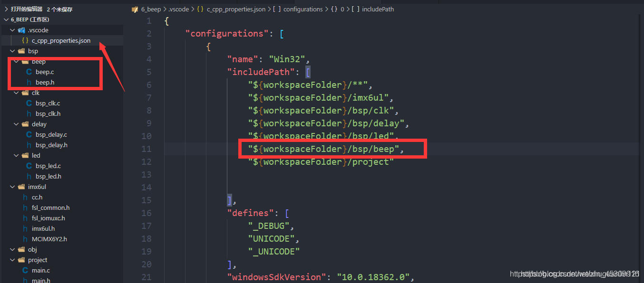This screenshot has width=644, height=283.
Task: Expand the open editors section chevron
Action: point(6,9)
